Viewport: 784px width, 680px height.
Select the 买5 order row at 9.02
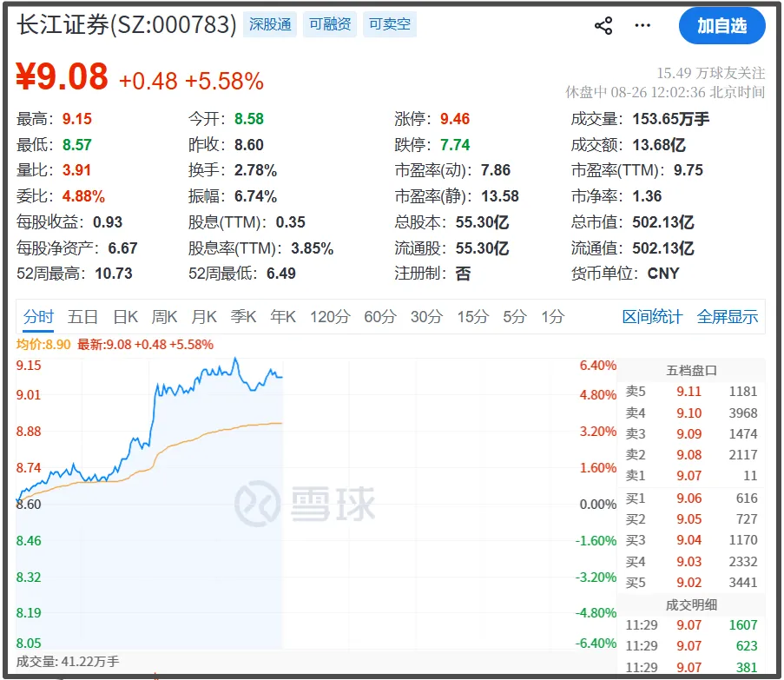[x=691, y=583]
